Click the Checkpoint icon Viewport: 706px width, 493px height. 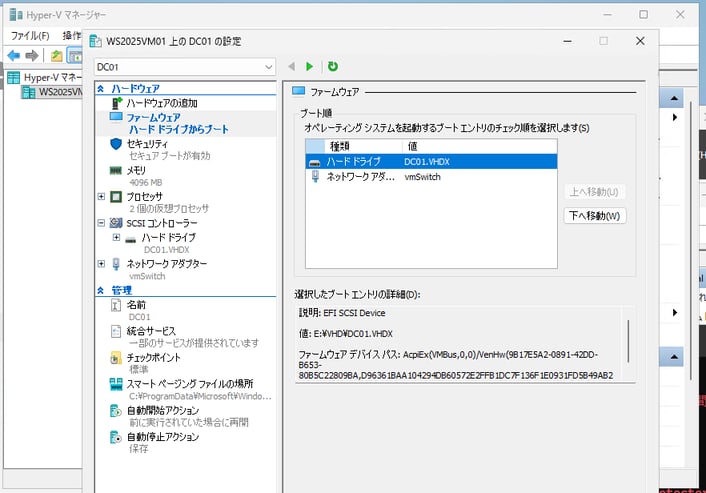[116, 358]
